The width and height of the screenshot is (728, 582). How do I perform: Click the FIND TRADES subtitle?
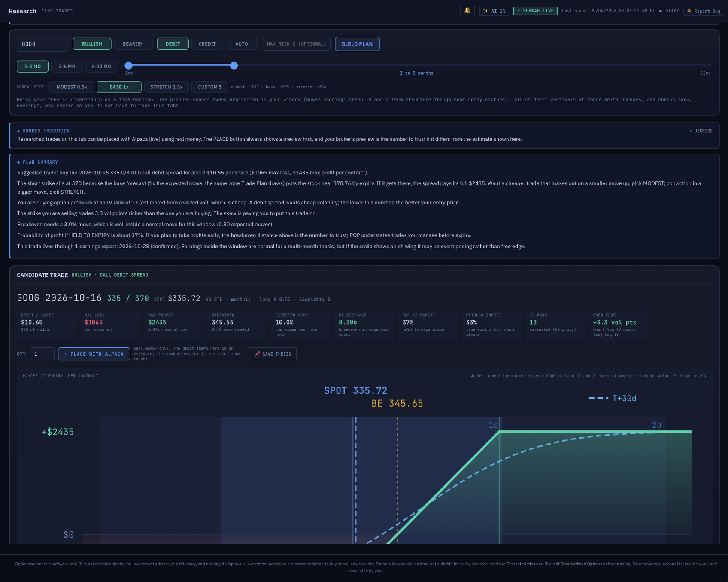click(x=57, y=11)
